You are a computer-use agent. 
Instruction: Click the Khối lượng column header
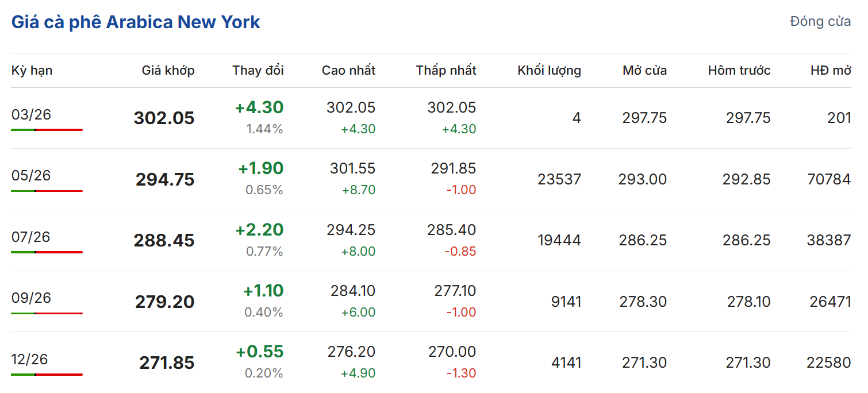tap(549, 71)
